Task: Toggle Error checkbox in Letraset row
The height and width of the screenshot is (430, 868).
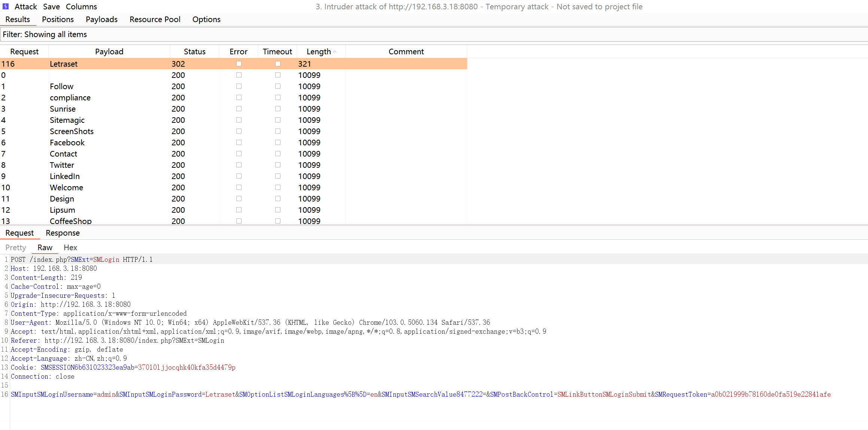Action: (239, 64)
